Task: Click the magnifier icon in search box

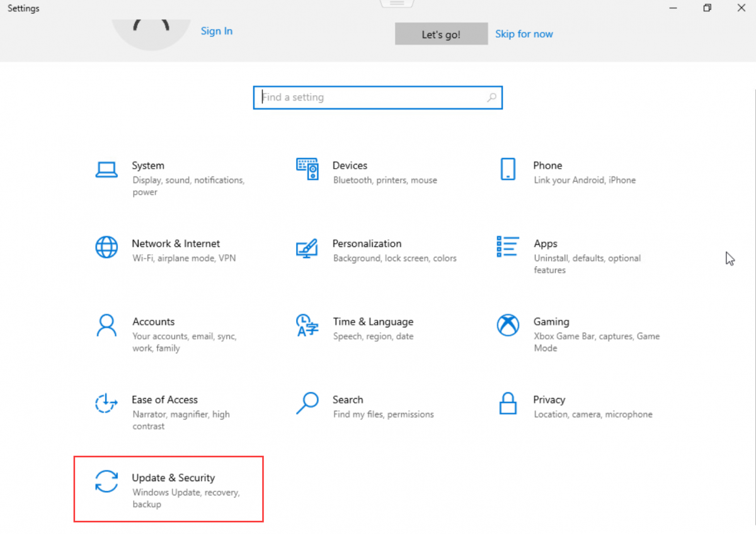Action: pos(491,98)
